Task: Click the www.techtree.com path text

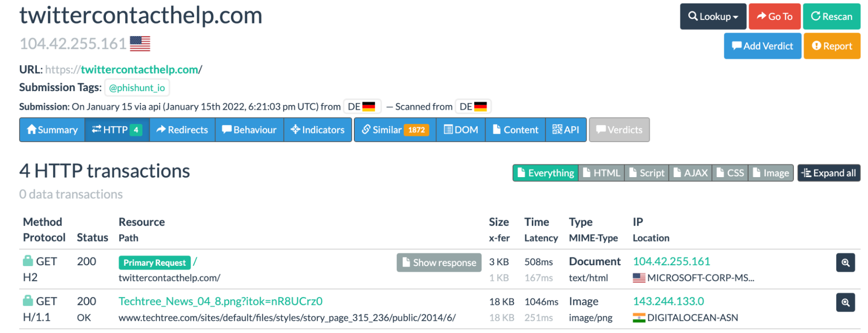Action: coord(287,318)
